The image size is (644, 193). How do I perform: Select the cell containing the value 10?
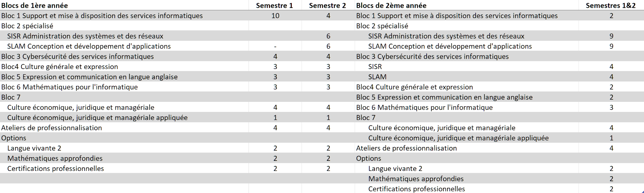coord(275,16)
